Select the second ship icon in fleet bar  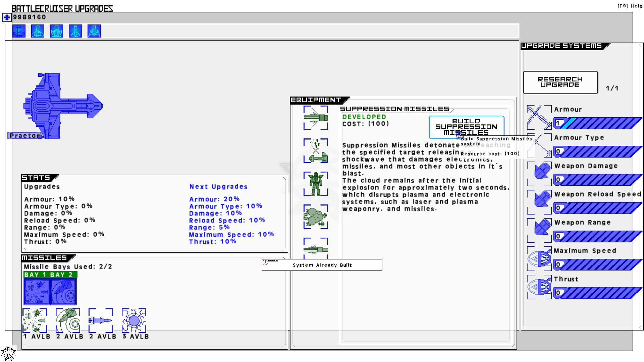click(x=38, y=31)
